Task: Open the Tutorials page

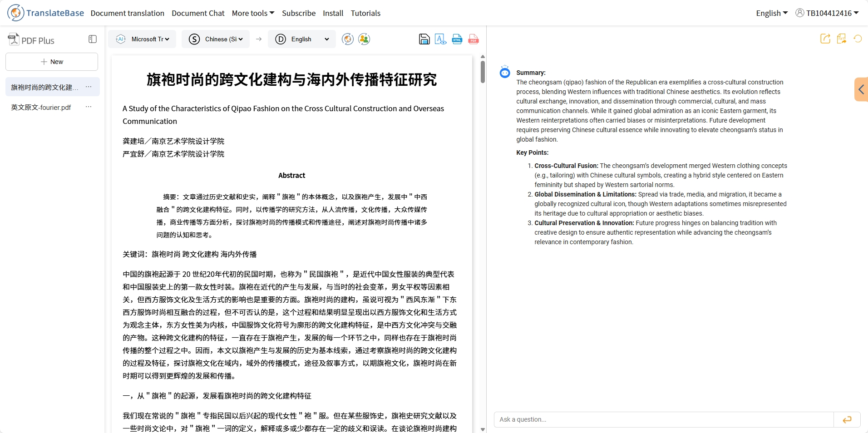Action: tap(365, 13)
